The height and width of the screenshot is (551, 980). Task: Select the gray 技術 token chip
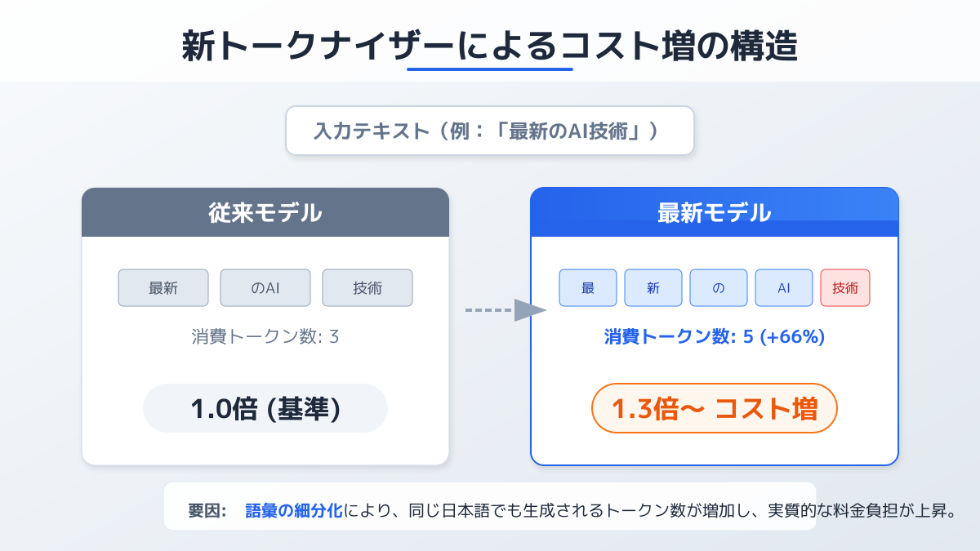coord(367,288)
